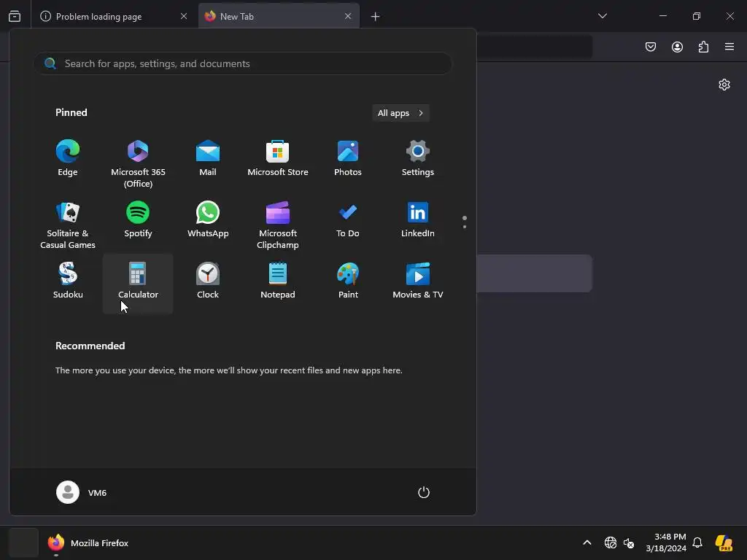Launch Spotify

point(138,219)
